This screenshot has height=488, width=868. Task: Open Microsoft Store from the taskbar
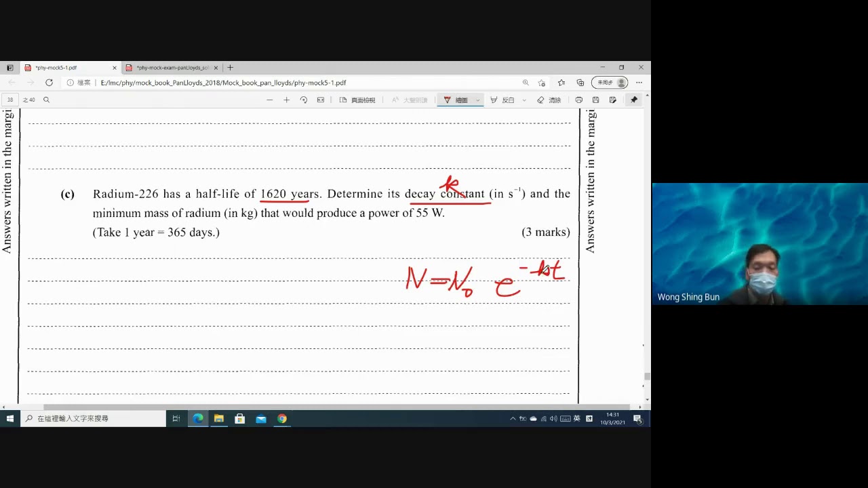(x=239, y=418)
